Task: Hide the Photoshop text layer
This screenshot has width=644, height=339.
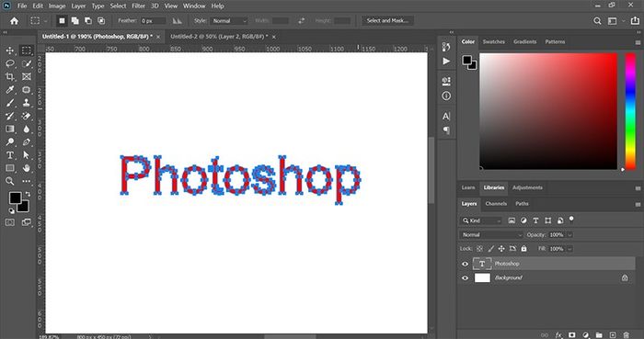Action: pos(465,264)
